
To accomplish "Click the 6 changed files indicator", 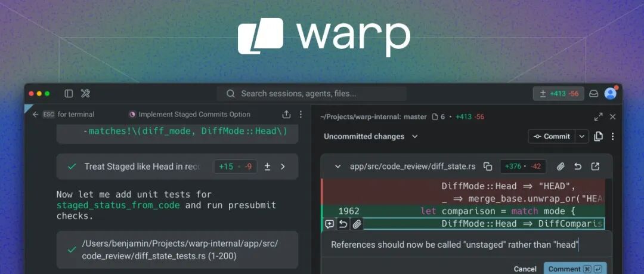I will pyautogui.click(x=438, y=117).
